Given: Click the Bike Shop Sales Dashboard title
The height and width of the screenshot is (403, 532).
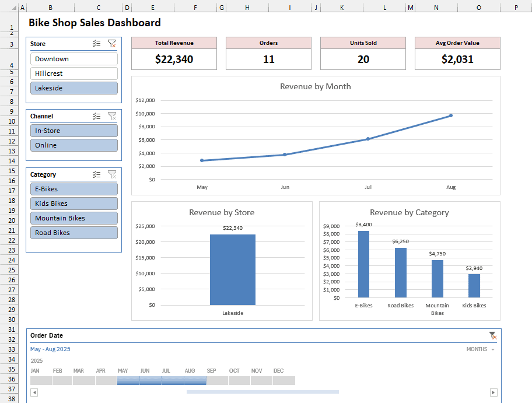Looking at the screenshot, I should point(94,23).
